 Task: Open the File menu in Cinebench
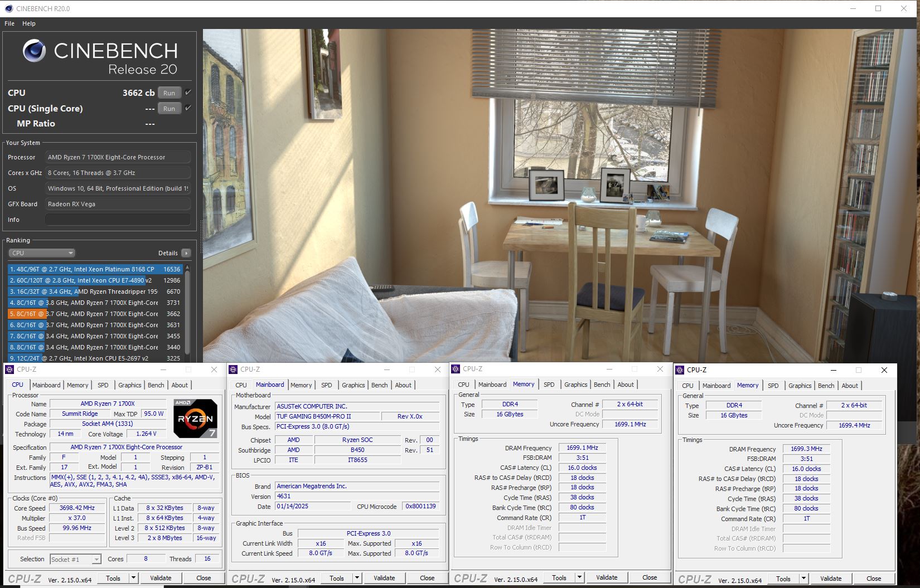pyautogui.click(x=9, y=23)
